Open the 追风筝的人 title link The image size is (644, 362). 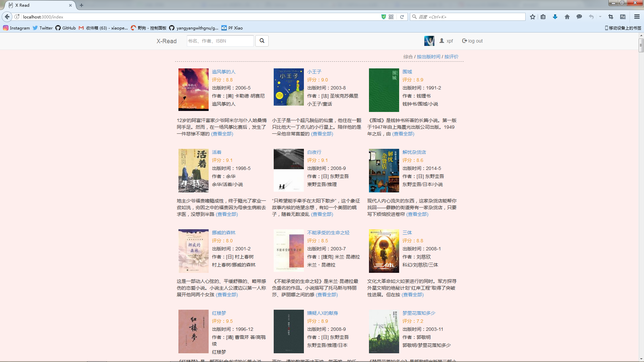(224, 72)
